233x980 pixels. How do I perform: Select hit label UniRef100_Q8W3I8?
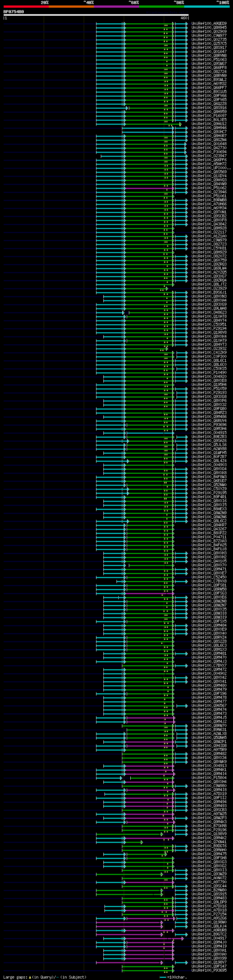click(209, 614)
